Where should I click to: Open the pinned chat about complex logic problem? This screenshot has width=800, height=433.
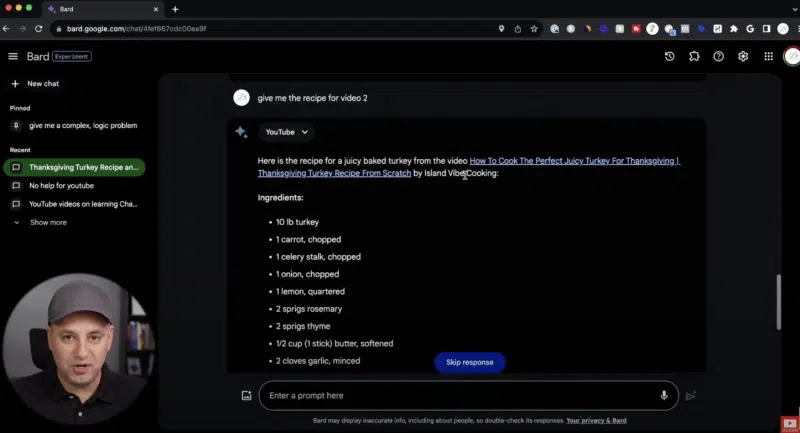pyautogui.click(x=82, y=126)
